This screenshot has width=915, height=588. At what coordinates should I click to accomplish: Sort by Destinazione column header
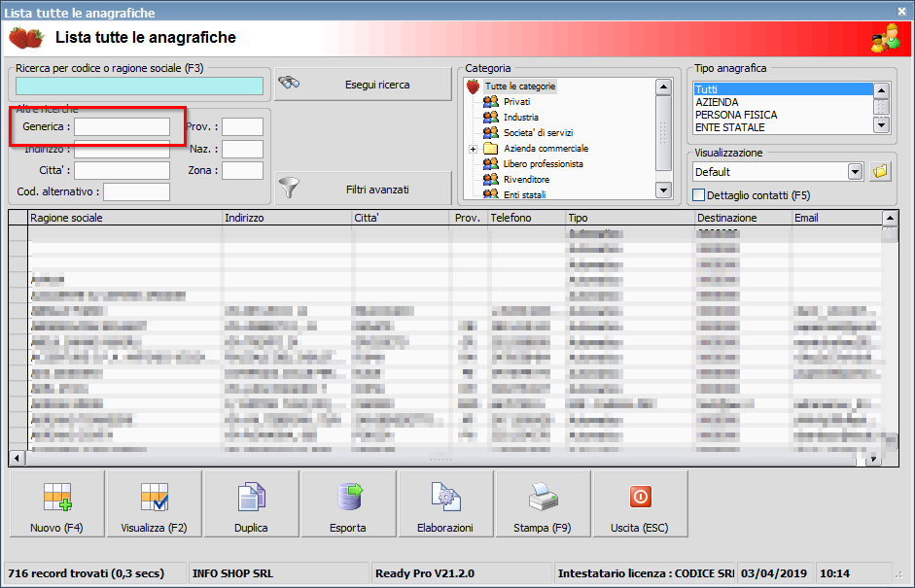click(744, 218)
